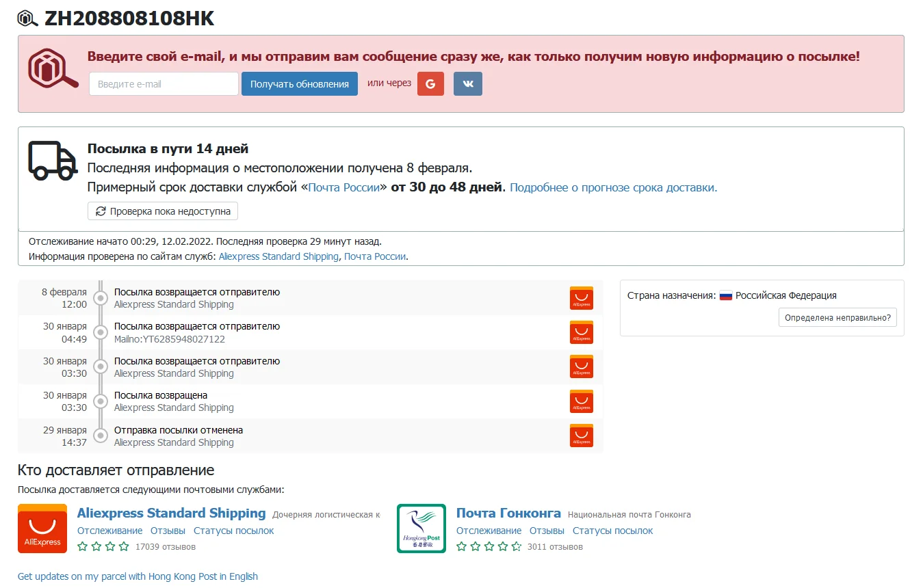910x588 pixels.
Task: Click the star rating with 3011 отзывов
Action: tap(489, 546)
